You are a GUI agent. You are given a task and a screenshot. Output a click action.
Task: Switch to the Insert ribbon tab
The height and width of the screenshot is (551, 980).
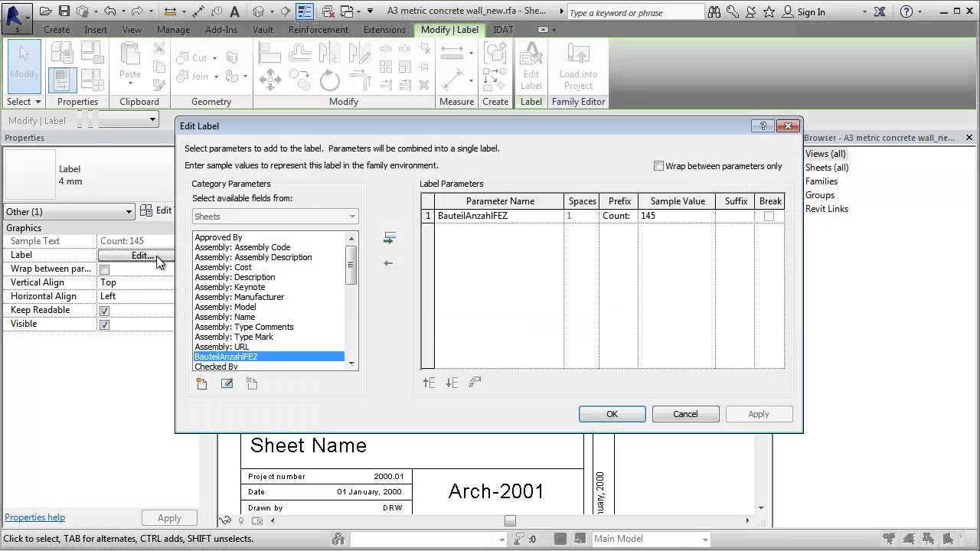[96, 30]
